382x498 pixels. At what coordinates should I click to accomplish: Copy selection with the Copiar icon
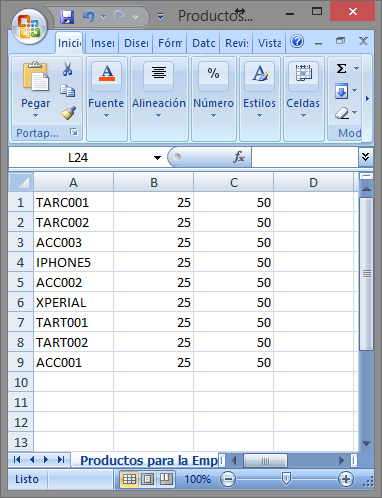(68, 91)
